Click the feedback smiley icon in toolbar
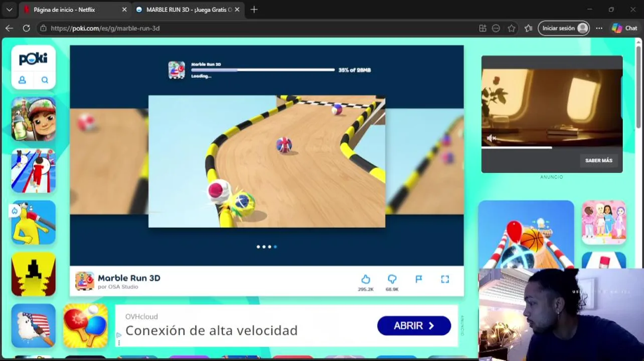 tap(496, 28)
